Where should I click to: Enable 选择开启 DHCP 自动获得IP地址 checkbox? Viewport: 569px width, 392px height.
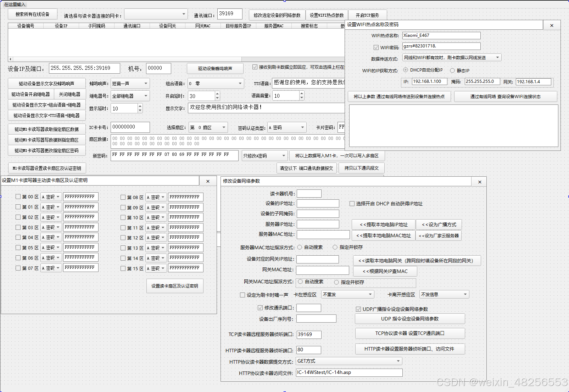point(352,204)
